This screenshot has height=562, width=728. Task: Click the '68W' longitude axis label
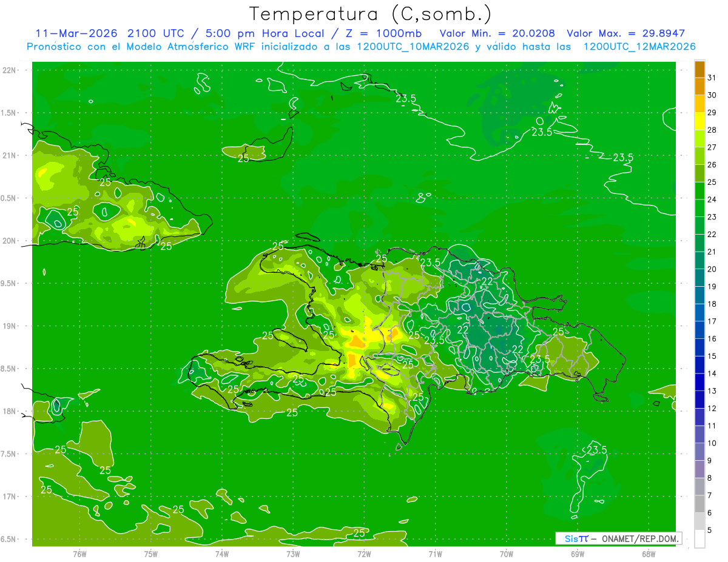pyautogui.click(x=649, y=554)
